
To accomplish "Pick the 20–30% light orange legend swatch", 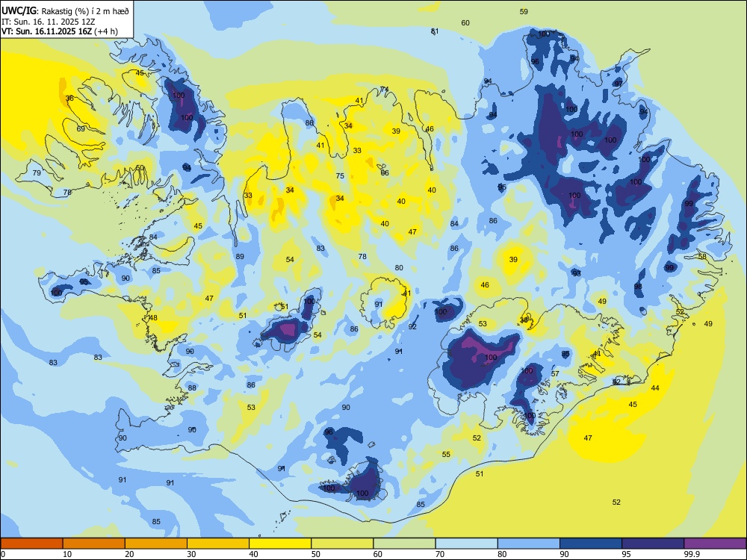I will pos(156,544).
